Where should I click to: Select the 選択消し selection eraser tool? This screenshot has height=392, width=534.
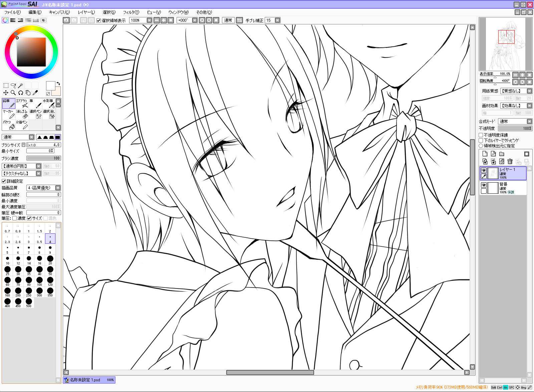point(49,114)
